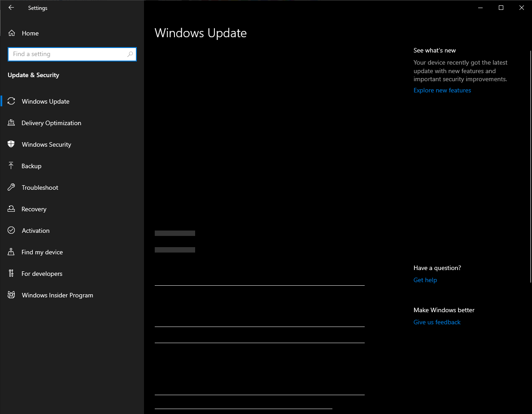Click the vertical scrollbar on right
532x414 pixels.
pyautogui.click(x=530, y=166)
